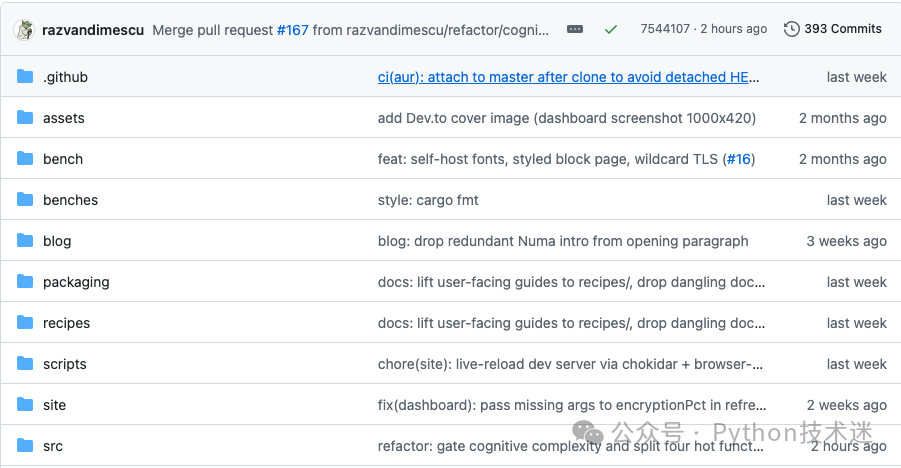Click the .github folder icon
Screen dimensions: 901x468
point(25,76)
